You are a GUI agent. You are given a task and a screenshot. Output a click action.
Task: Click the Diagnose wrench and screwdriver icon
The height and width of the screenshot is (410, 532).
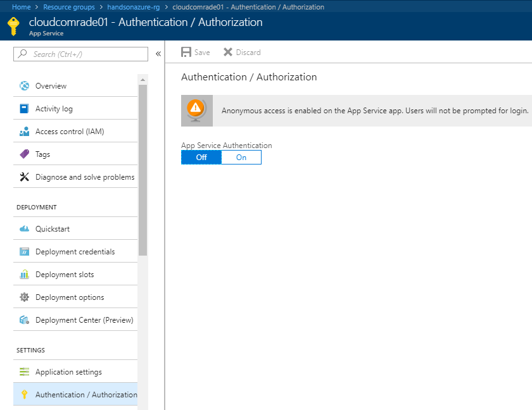point(25,177)
